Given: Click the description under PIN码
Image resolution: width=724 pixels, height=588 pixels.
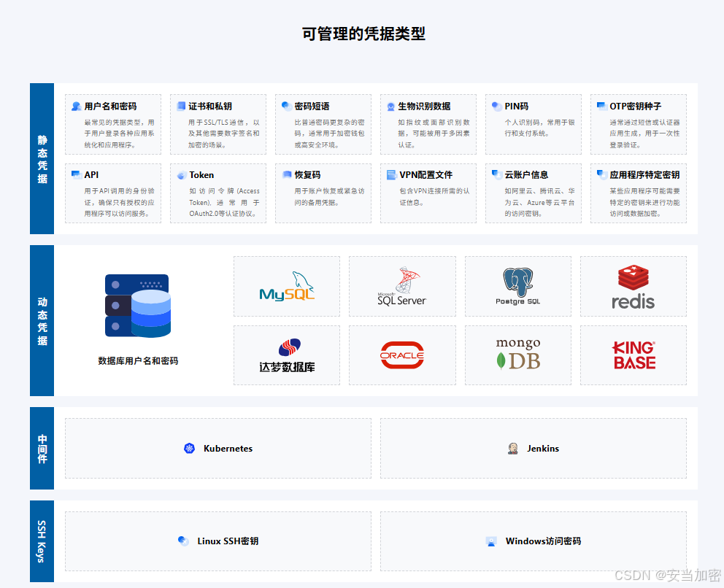Looking at the screenshot, I should tap(539, 128).
